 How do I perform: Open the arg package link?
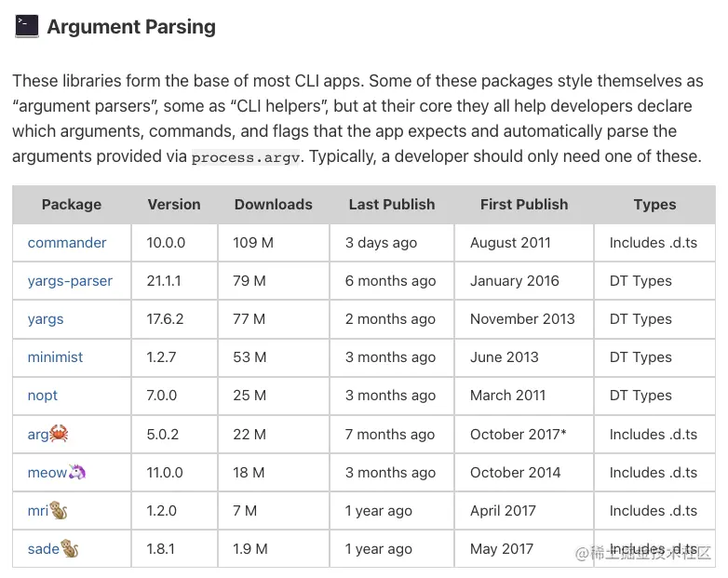pyautogui.click(x=38, y=434)
